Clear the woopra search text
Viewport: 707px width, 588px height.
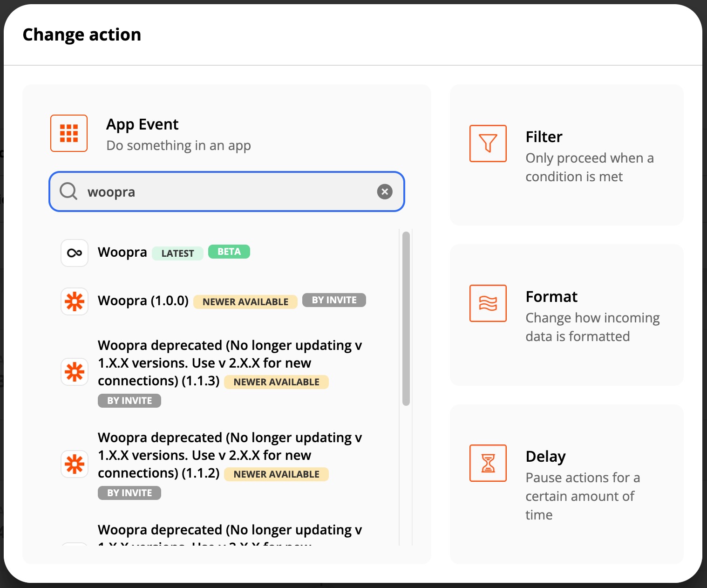coord(385,191)
